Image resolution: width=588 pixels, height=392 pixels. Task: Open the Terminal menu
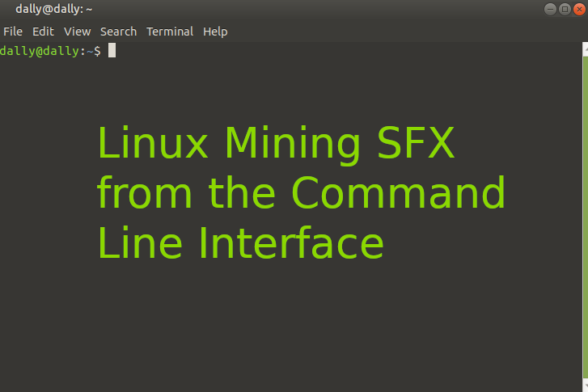pos(170,32)
